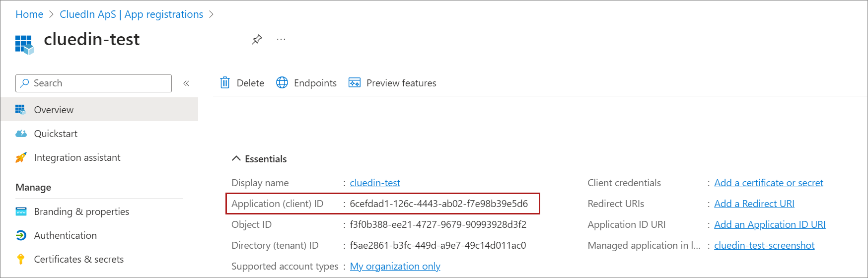Collapse the Essentials section
Viewport: 868px width, 278px height.
tap(236, 159)
